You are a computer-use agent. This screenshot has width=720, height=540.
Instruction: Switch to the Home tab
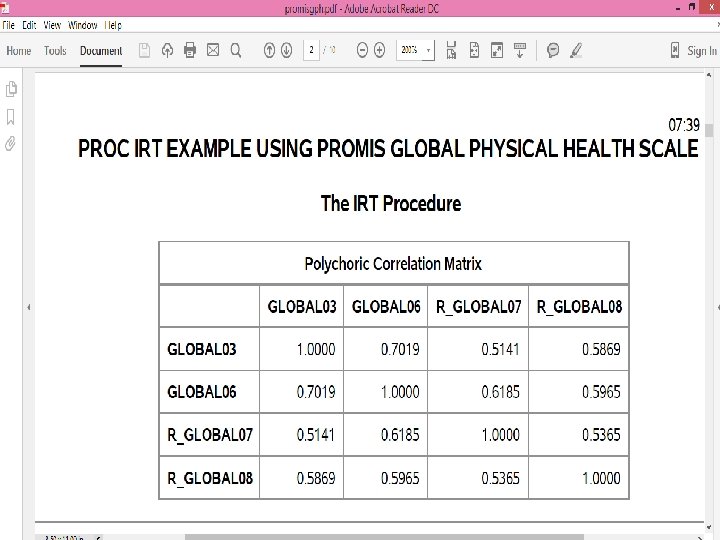pyautogui.click(x=19, y=51)
